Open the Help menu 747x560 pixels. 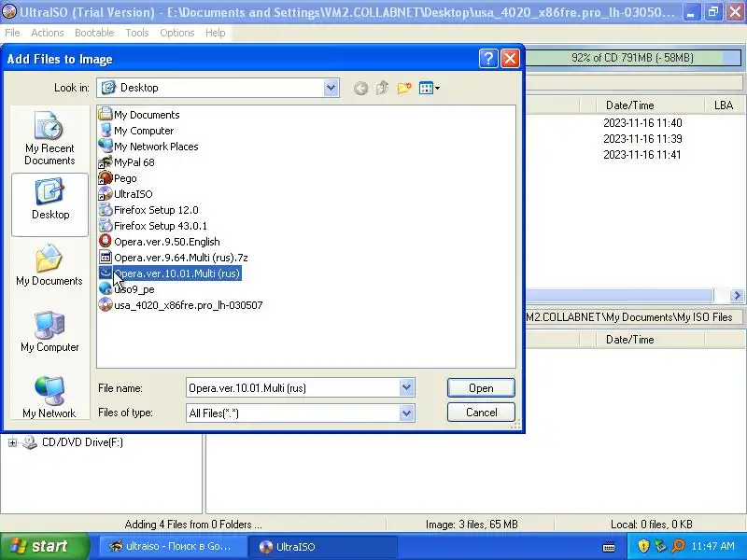click(x=216, y=33)
